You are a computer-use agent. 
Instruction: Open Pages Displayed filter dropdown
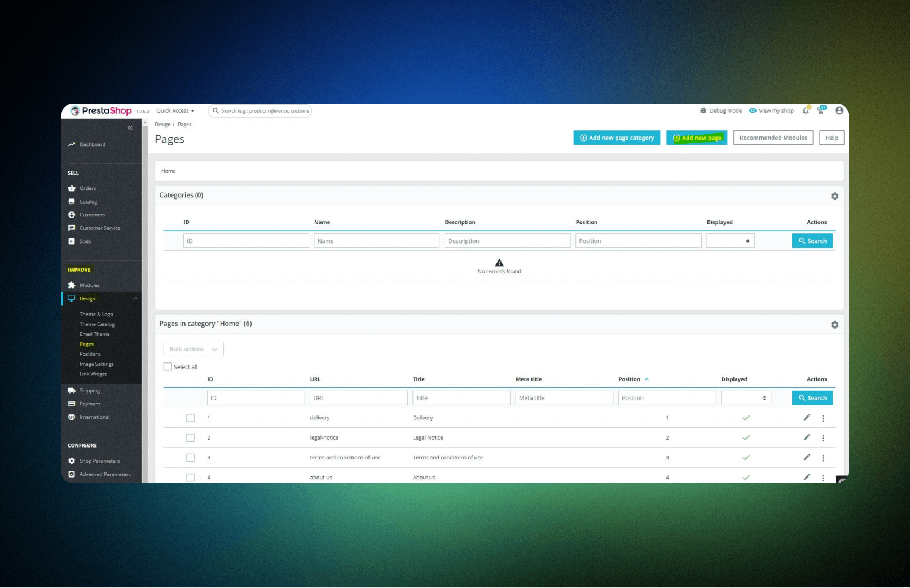click(746, 398)
